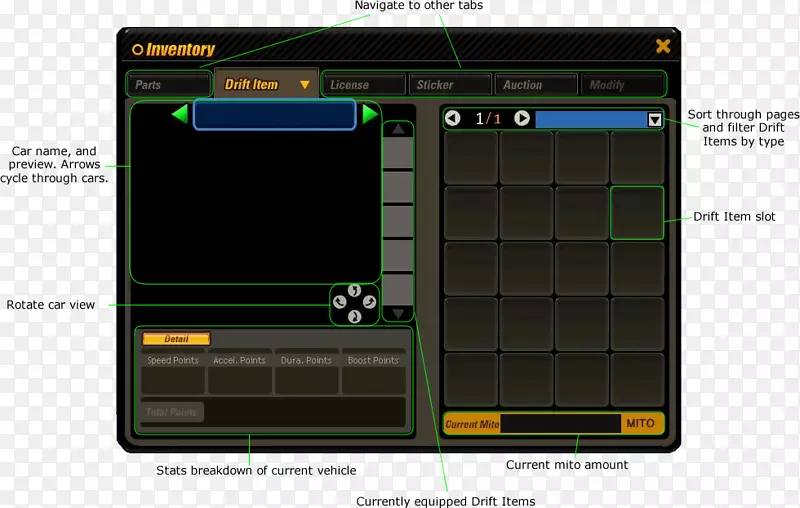Click the blue car name field

pos(274,115)
